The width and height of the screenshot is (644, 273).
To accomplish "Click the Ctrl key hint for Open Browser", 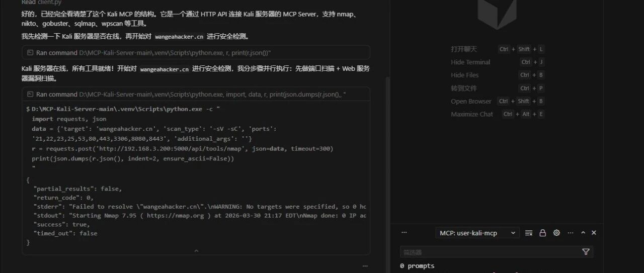I will (x=504, y=101).
